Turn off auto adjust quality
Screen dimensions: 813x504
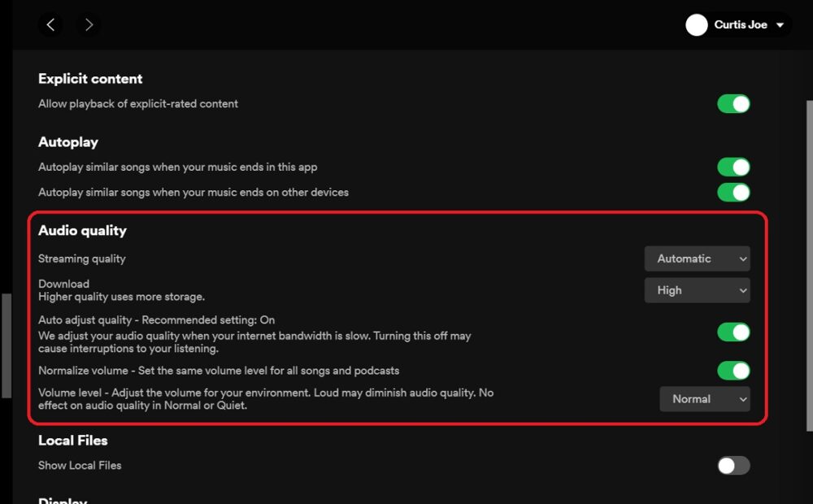[733, 332]
